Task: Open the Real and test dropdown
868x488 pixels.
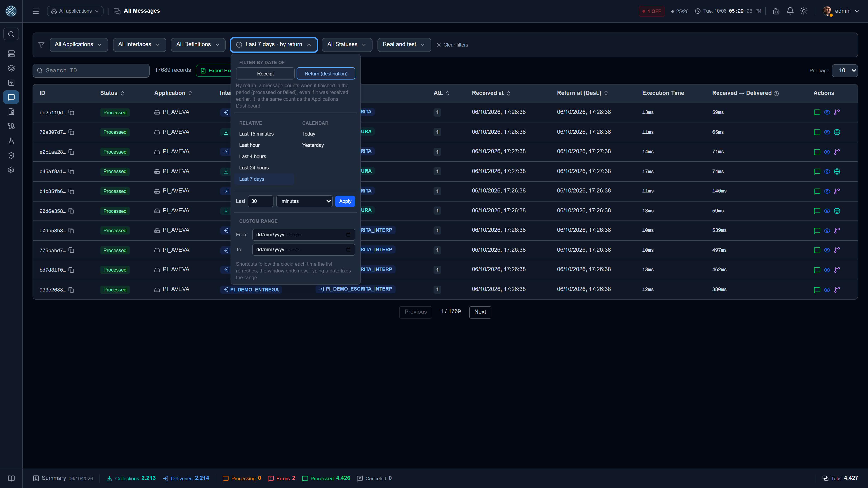Action: pyautogui.click(x=404, y=45)
